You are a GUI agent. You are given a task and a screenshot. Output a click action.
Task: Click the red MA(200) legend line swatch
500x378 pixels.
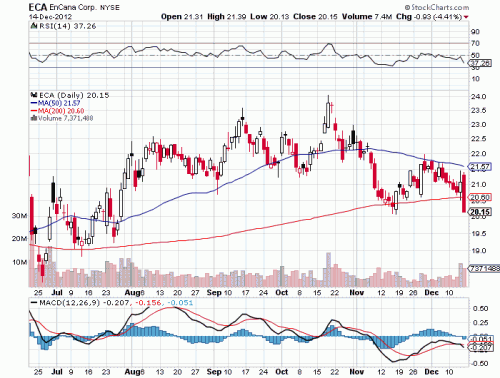34,111
